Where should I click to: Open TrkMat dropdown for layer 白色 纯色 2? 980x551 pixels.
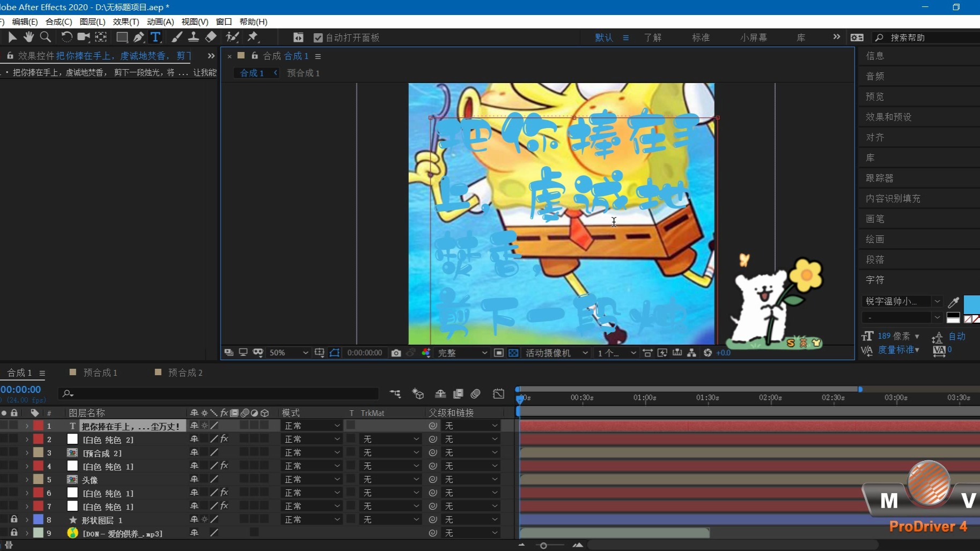click(x=390, y=439)
